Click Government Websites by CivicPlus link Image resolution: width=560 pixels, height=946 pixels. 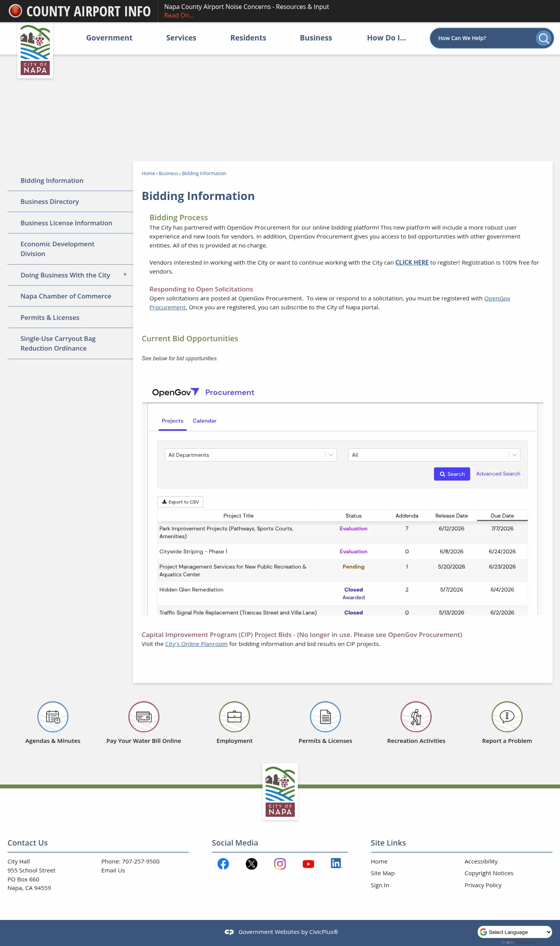tap(288, 932)
